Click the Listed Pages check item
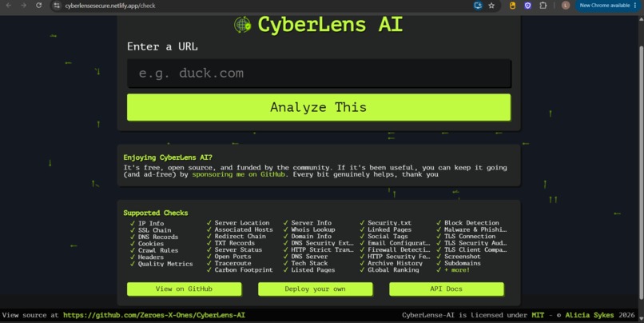The width and height of the screenshot is (644, 323). tap(313, 270)
